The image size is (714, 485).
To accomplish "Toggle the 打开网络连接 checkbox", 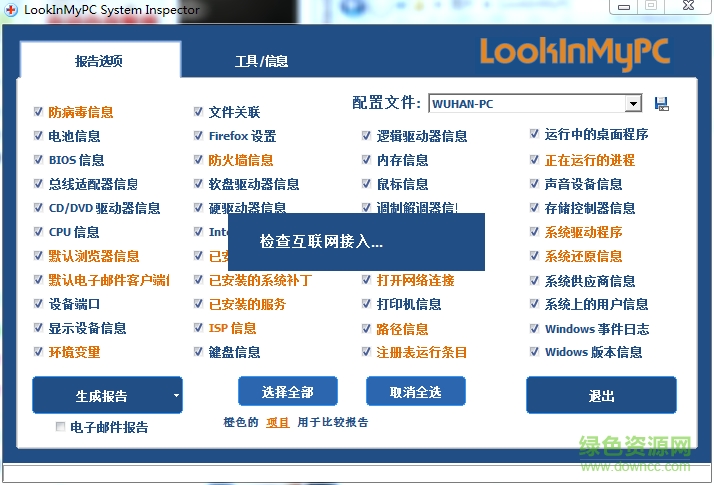I will [x=366, y=280].
